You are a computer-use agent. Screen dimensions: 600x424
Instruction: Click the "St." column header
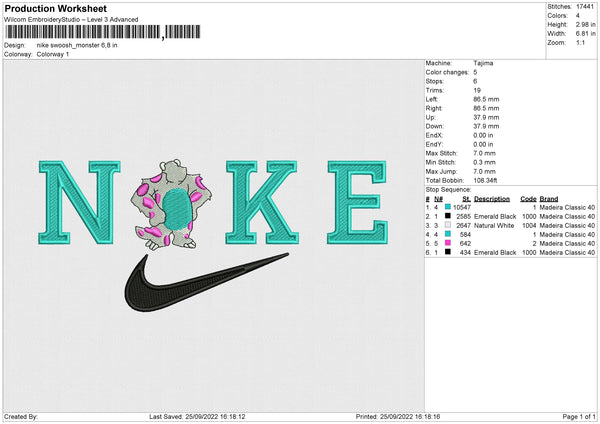point(467,199)
